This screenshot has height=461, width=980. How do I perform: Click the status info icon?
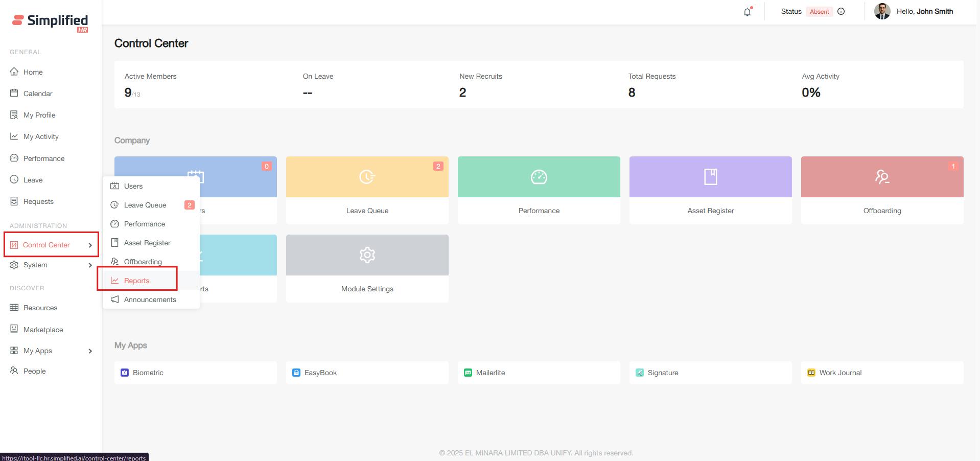[x=841, y=11]
